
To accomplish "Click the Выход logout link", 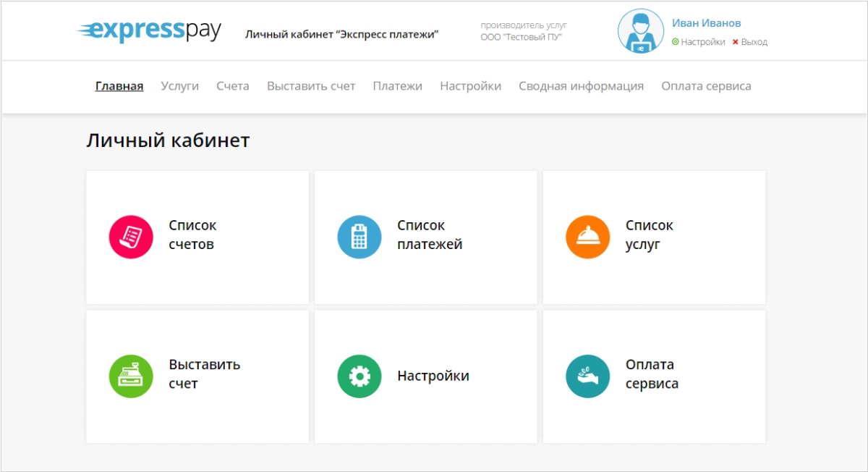I will (754, 42).
